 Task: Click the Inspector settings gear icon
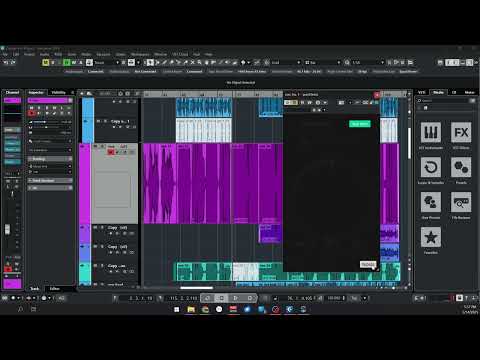coord(72,92)
